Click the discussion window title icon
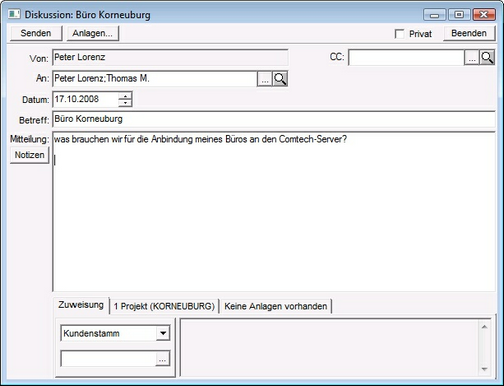This screenshot has width=504, height=386. click(x=14, y=14)
